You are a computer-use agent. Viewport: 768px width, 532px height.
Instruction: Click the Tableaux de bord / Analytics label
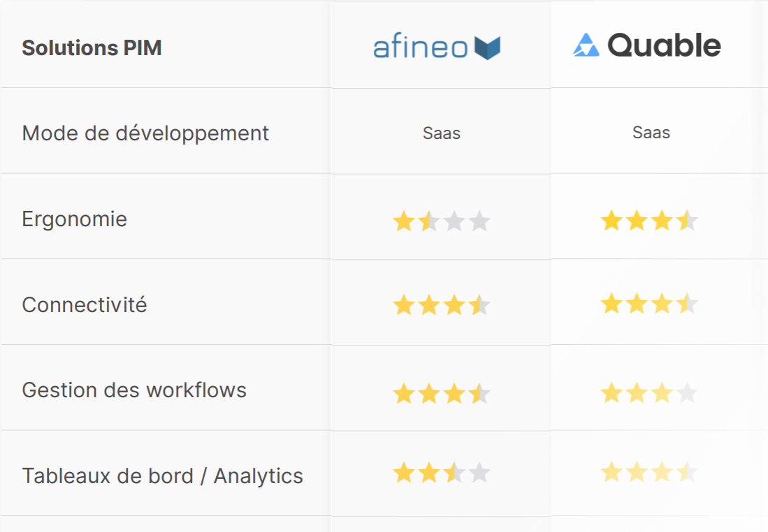[163, 475]
